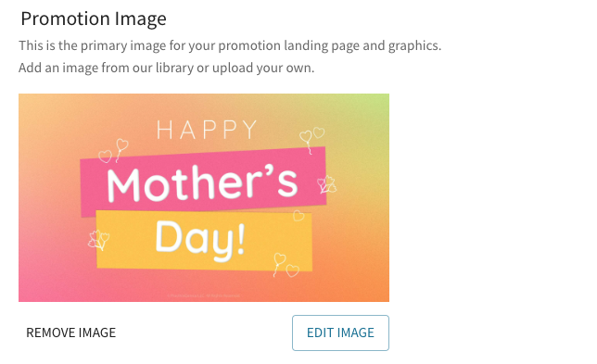Click the "Add an image from our library" line

(166, 68)
